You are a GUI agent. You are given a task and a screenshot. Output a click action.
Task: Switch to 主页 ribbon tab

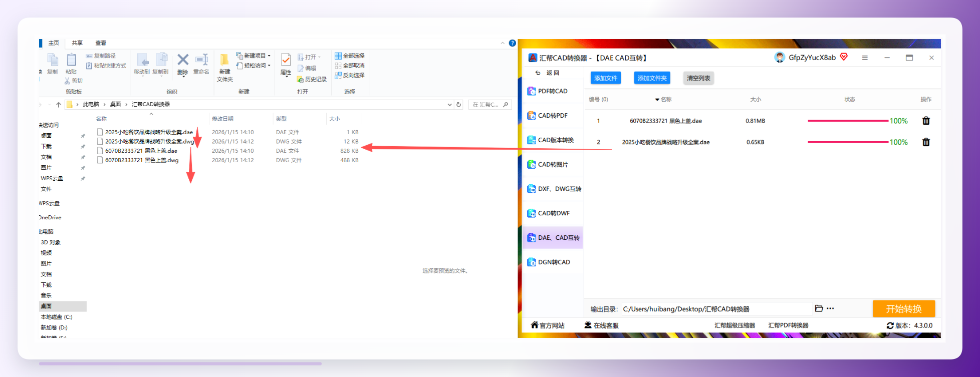click(x=54, y=43)
